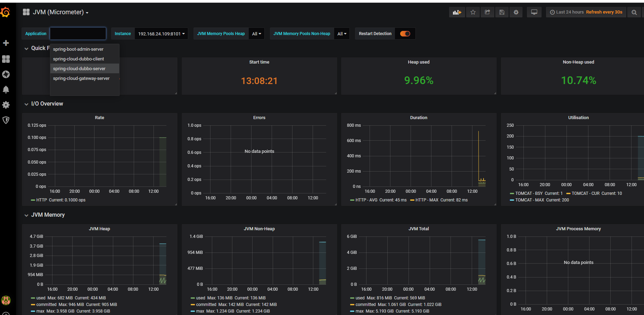Toggle the Restart Detection switch
The width and height of the screenshot is (644, 315).
[405, 34]
